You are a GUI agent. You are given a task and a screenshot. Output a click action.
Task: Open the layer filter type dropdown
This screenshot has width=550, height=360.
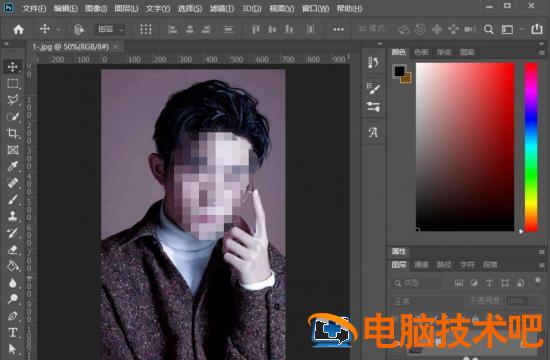(x=417, y=283)
